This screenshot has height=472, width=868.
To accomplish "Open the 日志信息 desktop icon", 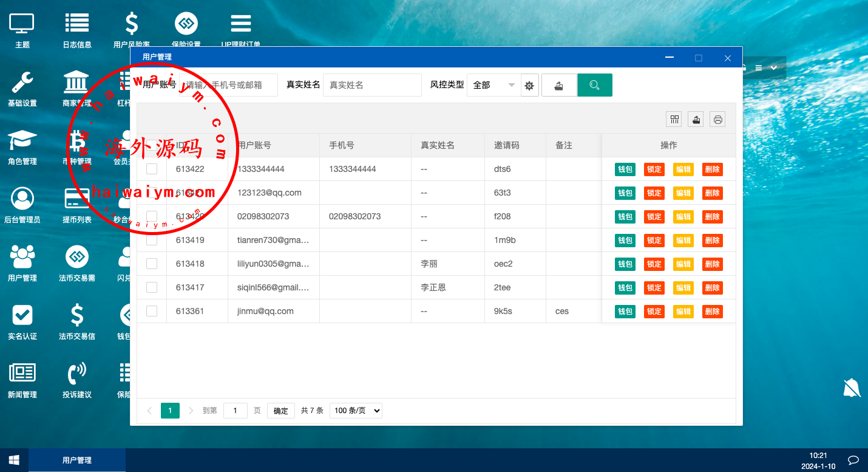I will (77, 24).
